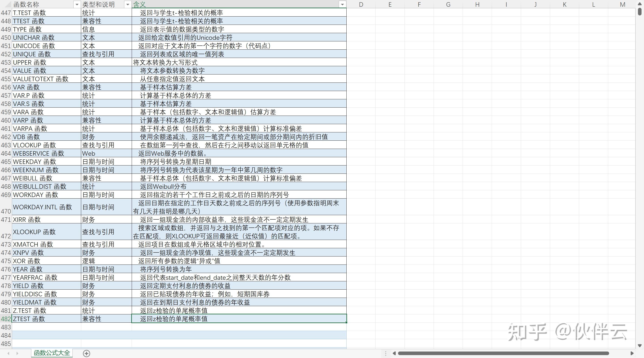The width and height of the screenshot is (644, 358).
Task: Select column D header
Action: (361, 4)
